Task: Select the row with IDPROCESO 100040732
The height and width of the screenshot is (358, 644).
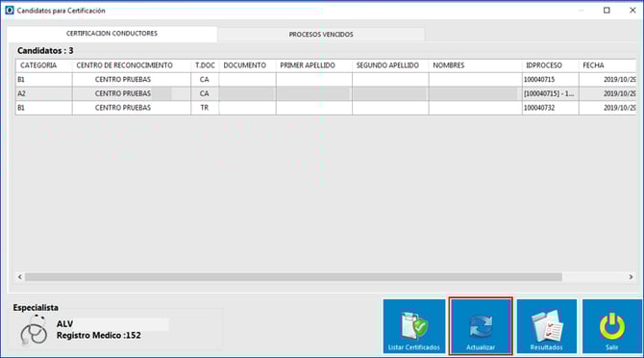Action: [x=326, y=108]
